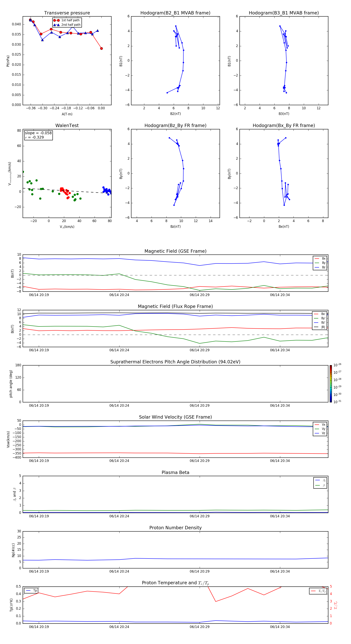Click the 'Plasma Beta' title

click(175, 472)
